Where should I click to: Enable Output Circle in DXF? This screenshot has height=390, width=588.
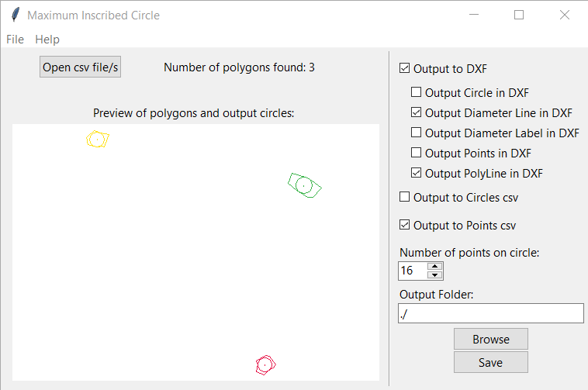(416, 91)
